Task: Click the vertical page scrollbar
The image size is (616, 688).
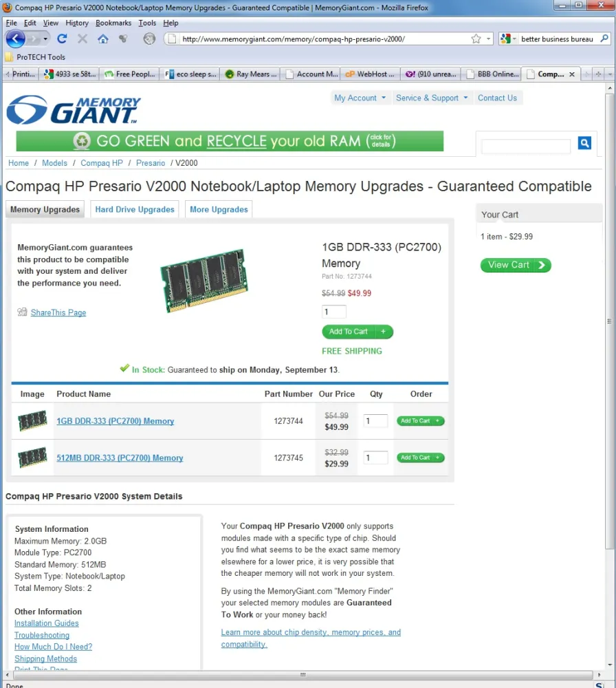Action: pos(609,321)
